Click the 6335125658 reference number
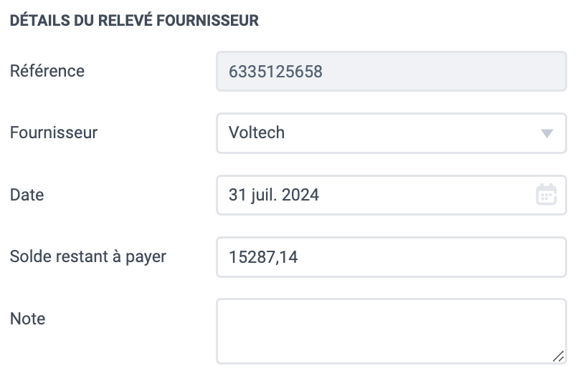Screen dimensions: 588x381 click(x=275, y=72)
